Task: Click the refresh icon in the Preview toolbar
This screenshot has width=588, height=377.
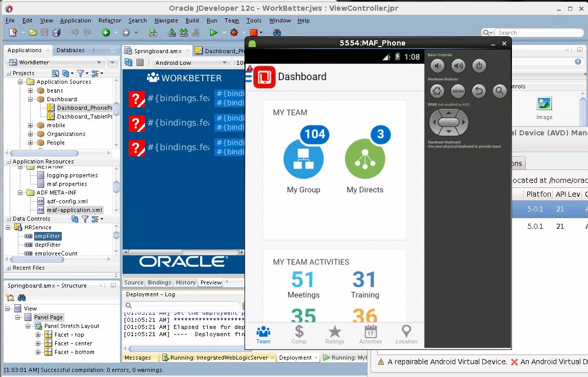Action: (128, 62)
